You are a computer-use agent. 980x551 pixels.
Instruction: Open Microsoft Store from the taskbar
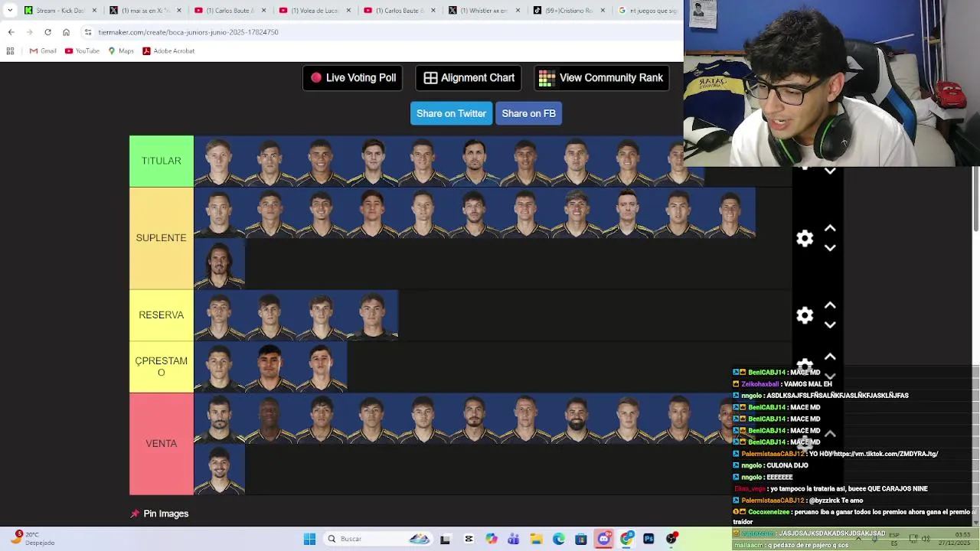581,539
